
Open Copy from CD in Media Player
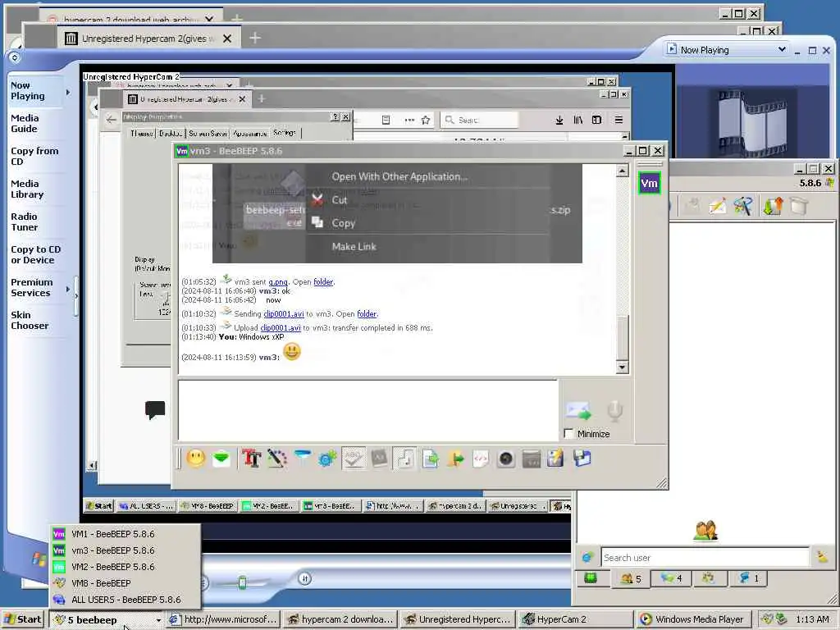(34, 157)
